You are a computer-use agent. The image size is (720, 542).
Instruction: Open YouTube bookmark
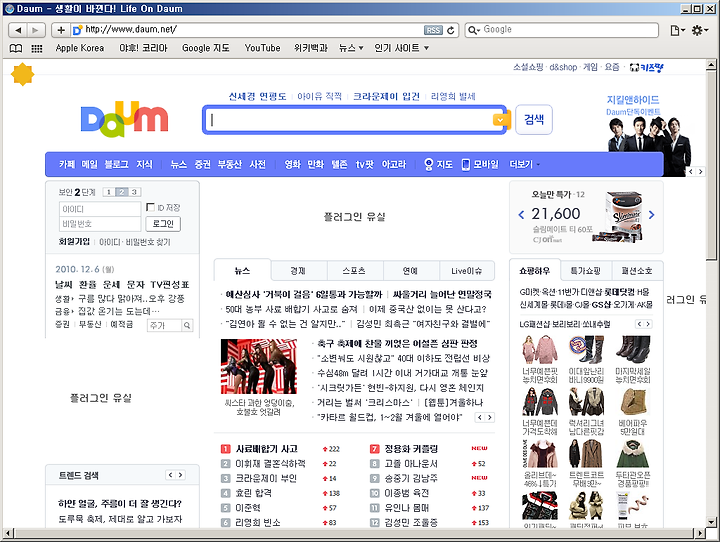point(262,48)
